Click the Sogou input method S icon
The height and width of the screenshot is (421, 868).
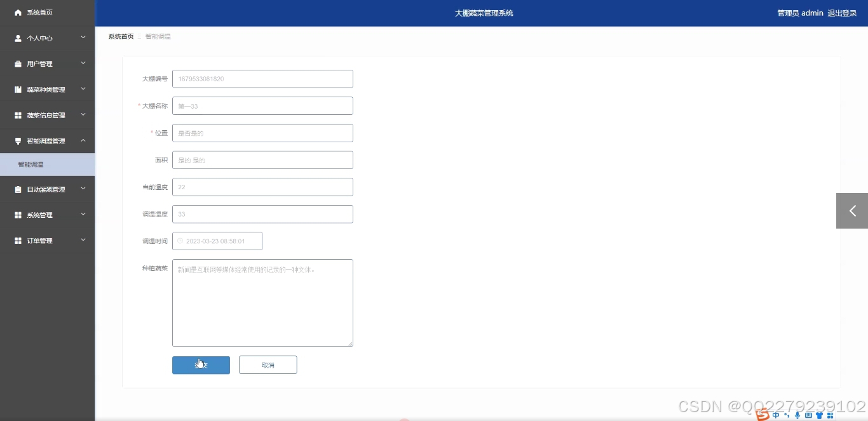[x=761, y=415]
